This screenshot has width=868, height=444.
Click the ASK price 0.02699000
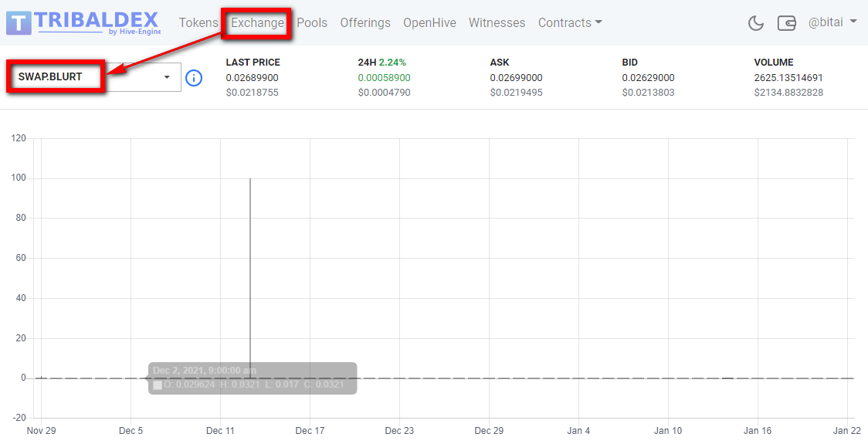pyautogui.click(x=517, y=77)
